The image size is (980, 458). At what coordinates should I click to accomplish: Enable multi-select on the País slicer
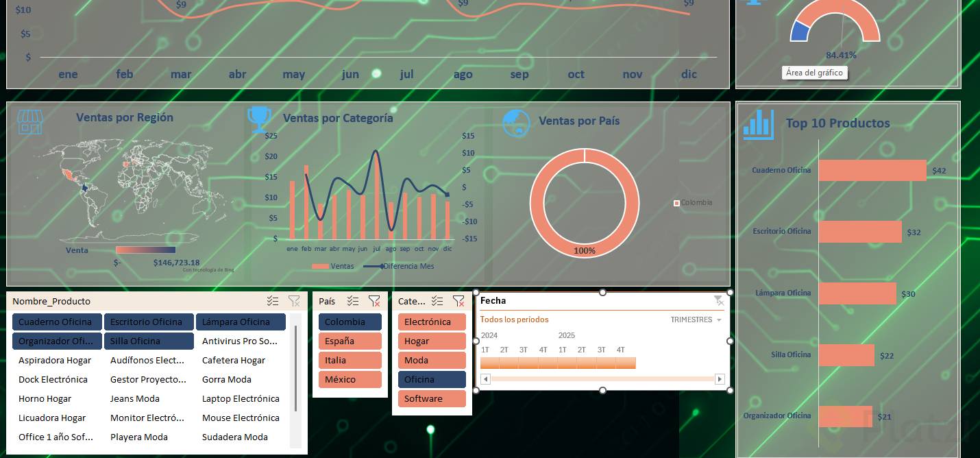(x=353, y=301)
